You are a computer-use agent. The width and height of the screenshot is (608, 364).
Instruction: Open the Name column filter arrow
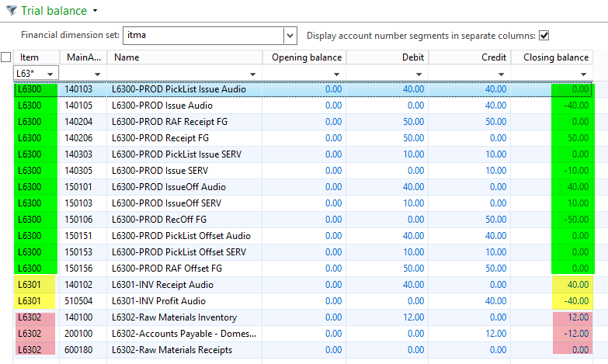[x=254, y=73]
